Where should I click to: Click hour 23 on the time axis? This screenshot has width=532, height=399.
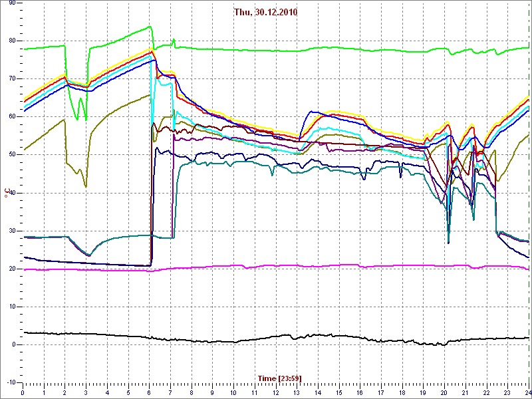point(508,393)
